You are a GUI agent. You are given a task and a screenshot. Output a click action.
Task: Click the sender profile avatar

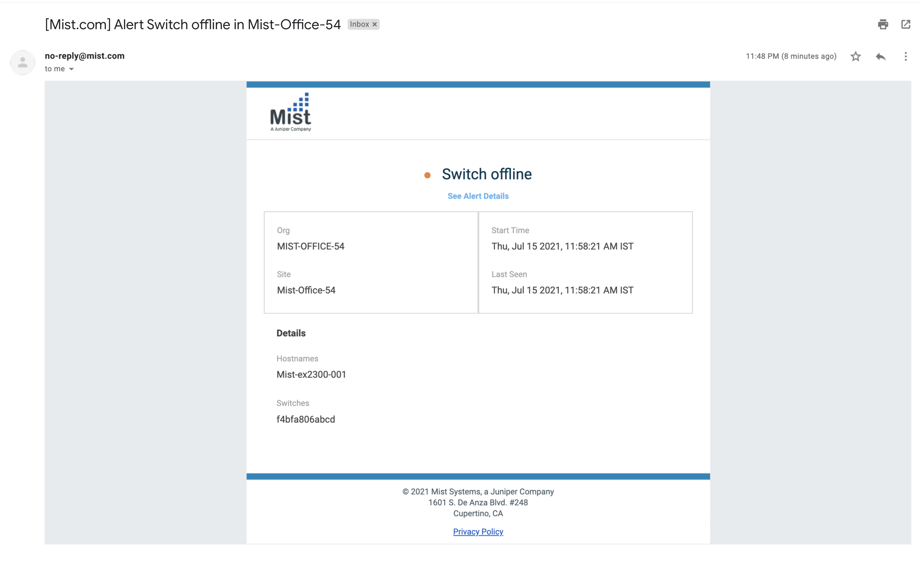click(x=22, y=62)
